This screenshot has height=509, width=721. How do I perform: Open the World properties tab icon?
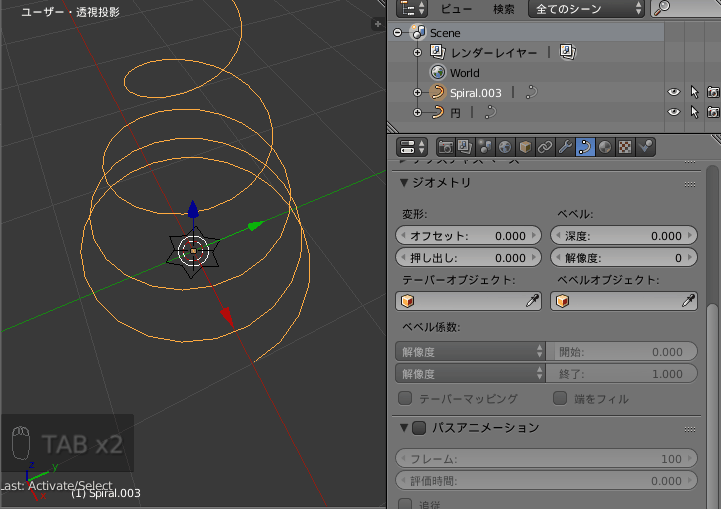(x=505, y=147)
